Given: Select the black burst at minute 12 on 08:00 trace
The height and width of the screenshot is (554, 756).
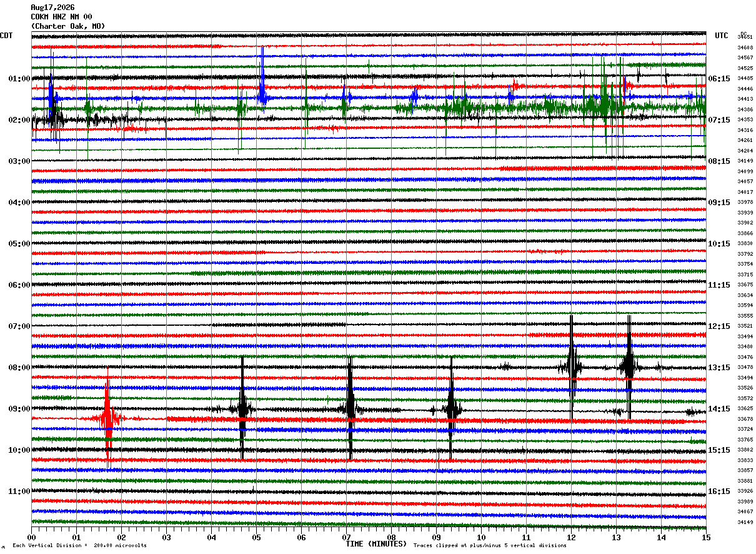Looking at the screenshot, I should [x=572, y=367].
